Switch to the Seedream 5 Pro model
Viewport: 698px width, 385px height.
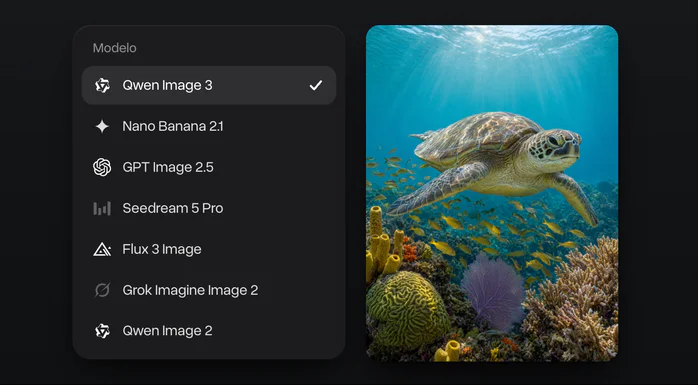point(209,208)
